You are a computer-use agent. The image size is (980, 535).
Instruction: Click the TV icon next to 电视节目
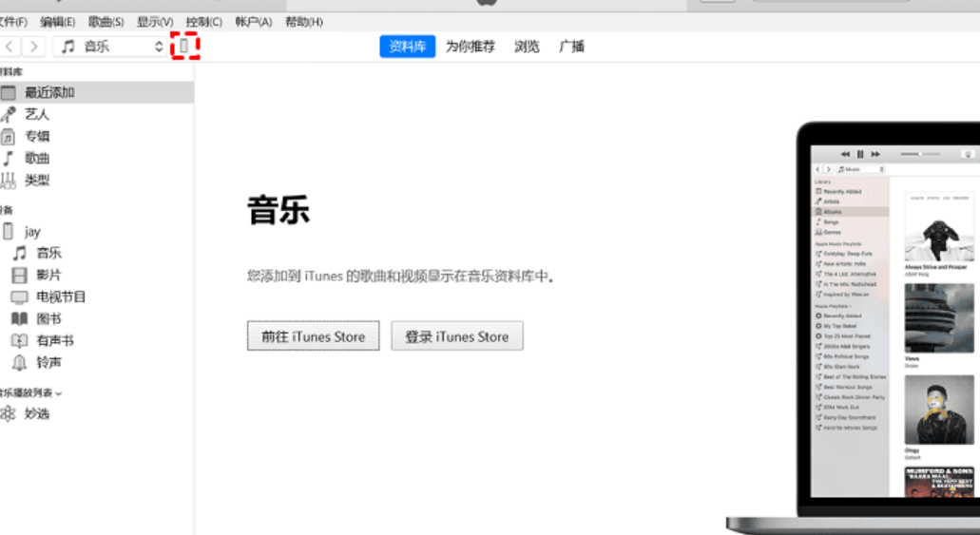tap(20, 297)
